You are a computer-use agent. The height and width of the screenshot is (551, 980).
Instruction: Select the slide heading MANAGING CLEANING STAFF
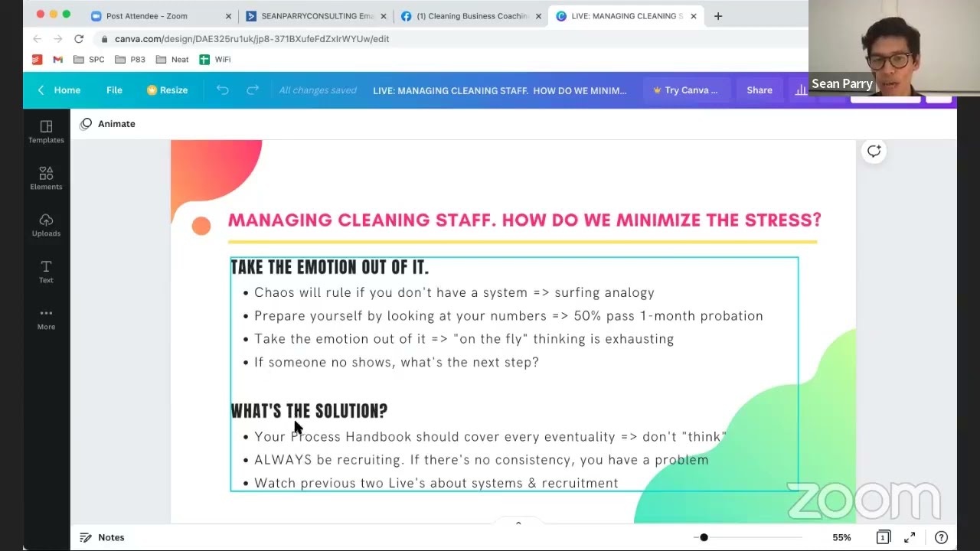(524, 220)
